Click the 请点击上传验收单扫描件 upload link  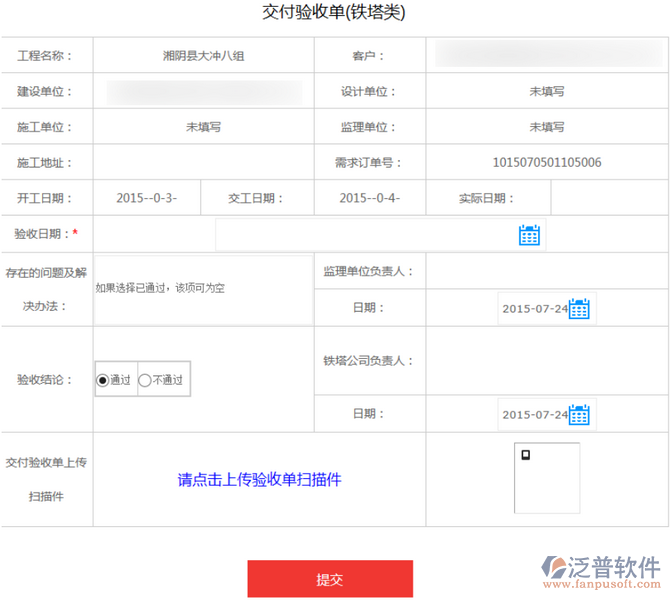259,480
